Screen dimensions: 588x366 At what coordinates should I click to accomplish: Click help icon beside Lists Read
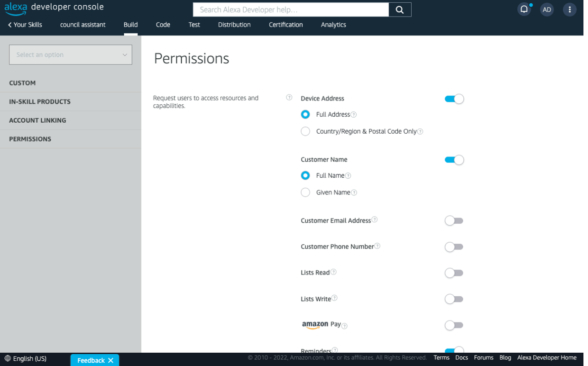333,272
